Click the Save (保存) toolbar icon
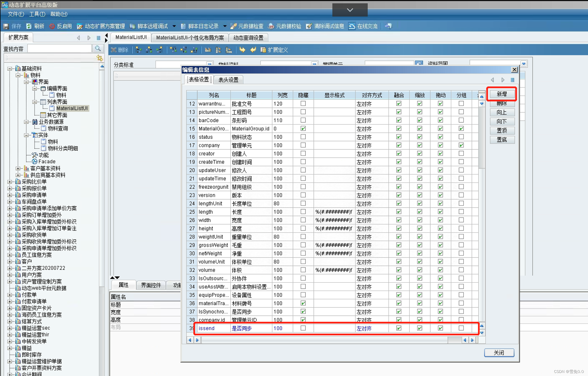Viewport: 588px width, 376px height. pyautogui.click(x=6, y=26)
